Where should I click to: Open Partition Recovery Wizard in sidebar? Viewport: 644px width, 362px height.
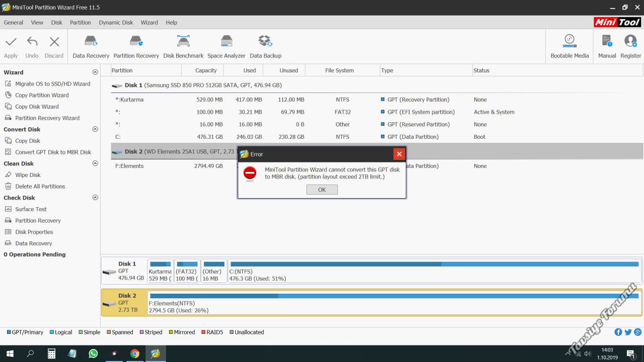pyautogui.click(x=47, y=118)
